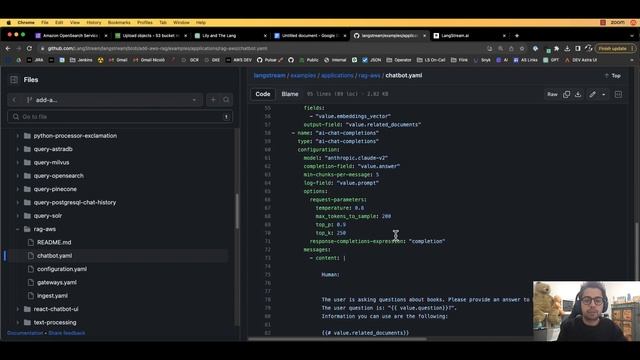Collapse the file tree side panel icon
The height and width of the screenshot is (360, 640).
[14, 80]
